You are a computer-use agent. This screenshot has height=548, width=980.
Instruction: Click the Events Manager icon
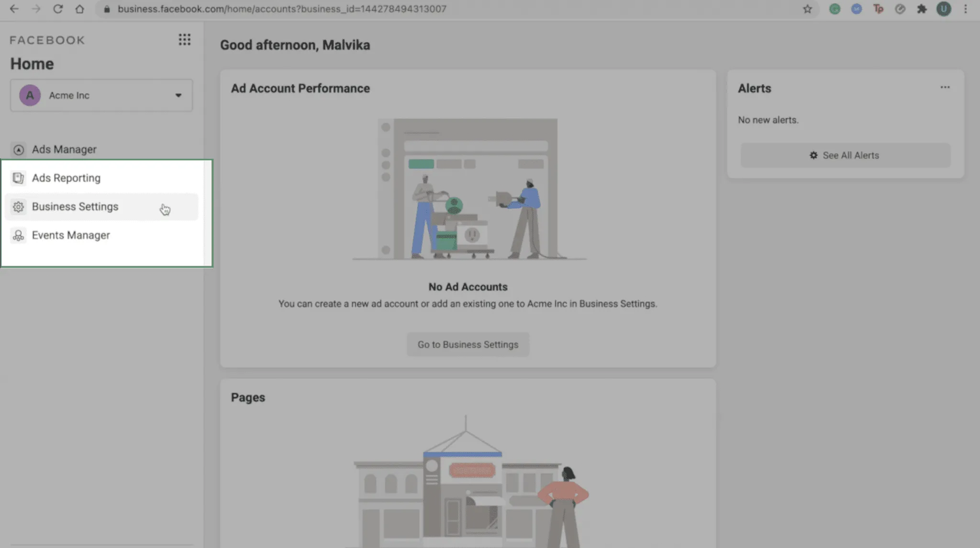[x=19, y=235]
